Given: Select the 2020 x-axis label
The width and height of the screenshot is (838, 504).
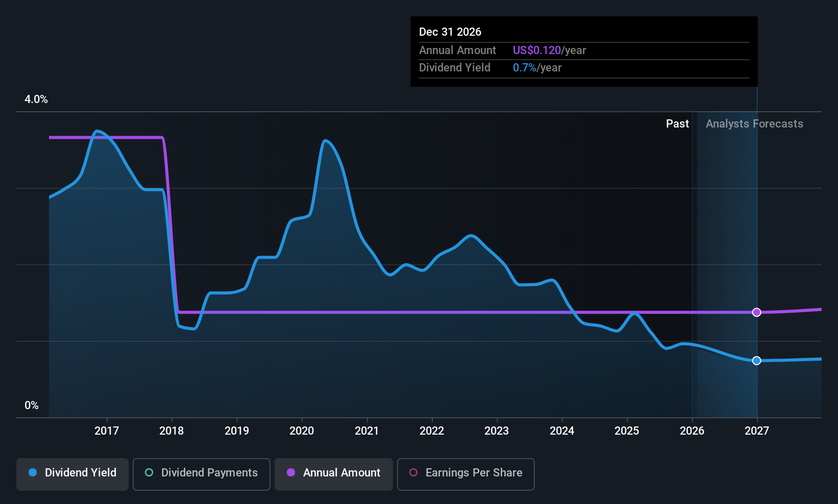Looking at the screenshot, I should pos(302,431).
